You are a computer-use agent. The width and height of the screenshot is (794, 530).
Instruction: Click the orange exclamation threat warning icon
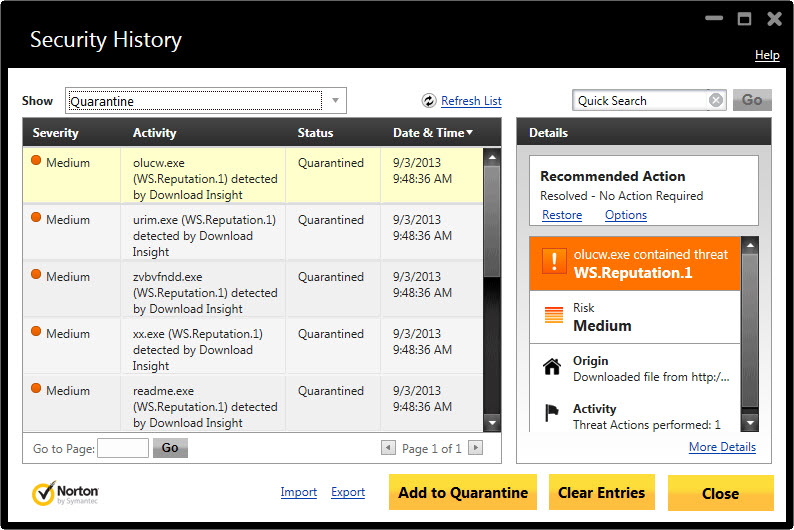[554, 261]
